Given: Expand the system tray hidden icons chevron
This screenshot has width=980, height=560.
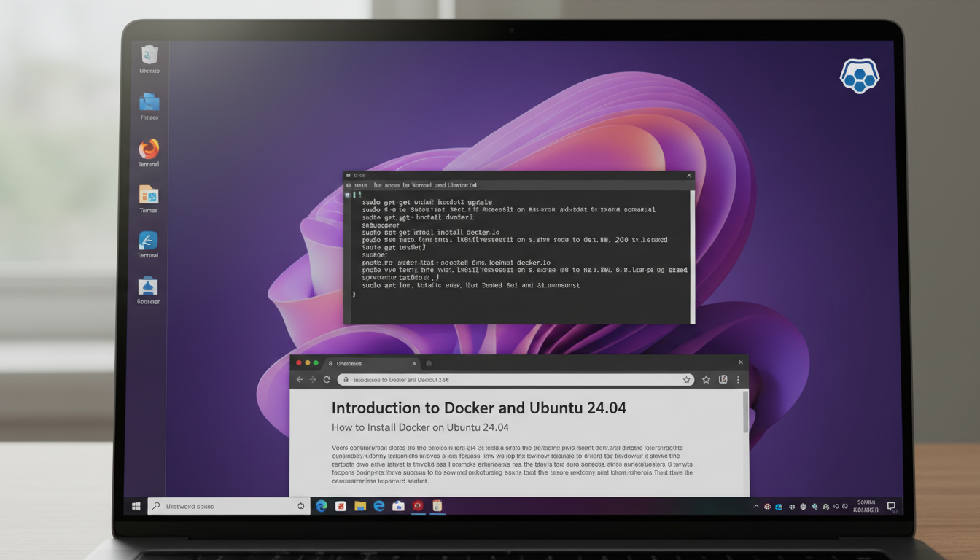Looking at the screenshot, I should (x=756, y=506).
